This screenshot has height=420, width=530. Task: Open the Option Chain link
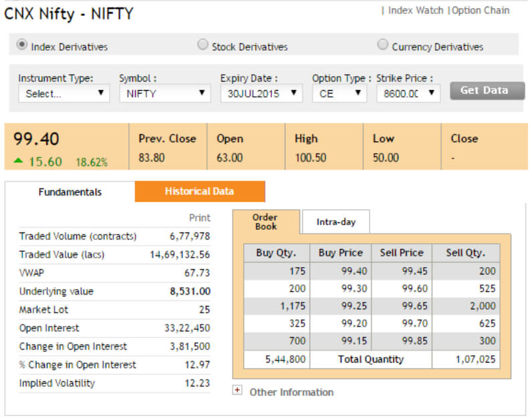pos(481,11)
